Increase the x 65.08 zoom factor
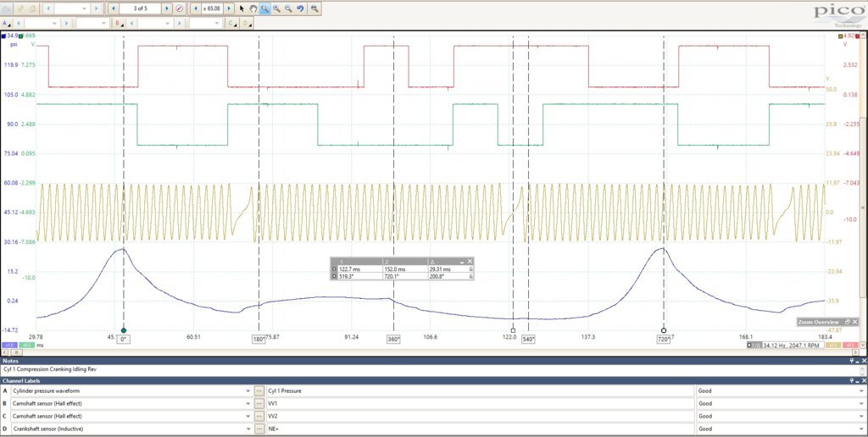This screenshot has height=437, width=868. [229, 8]
